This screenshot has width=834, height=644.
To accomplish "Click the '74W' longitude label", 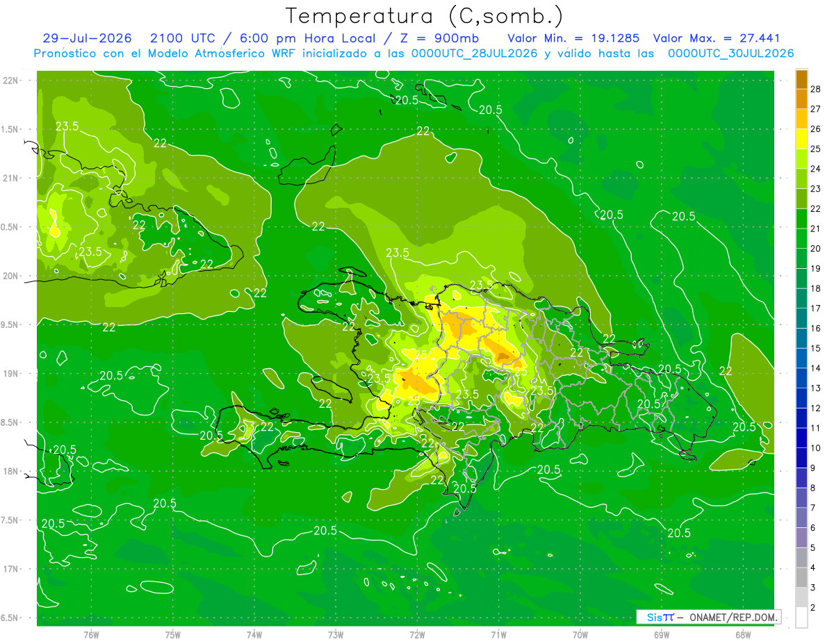I will click(x=254, y=634).
